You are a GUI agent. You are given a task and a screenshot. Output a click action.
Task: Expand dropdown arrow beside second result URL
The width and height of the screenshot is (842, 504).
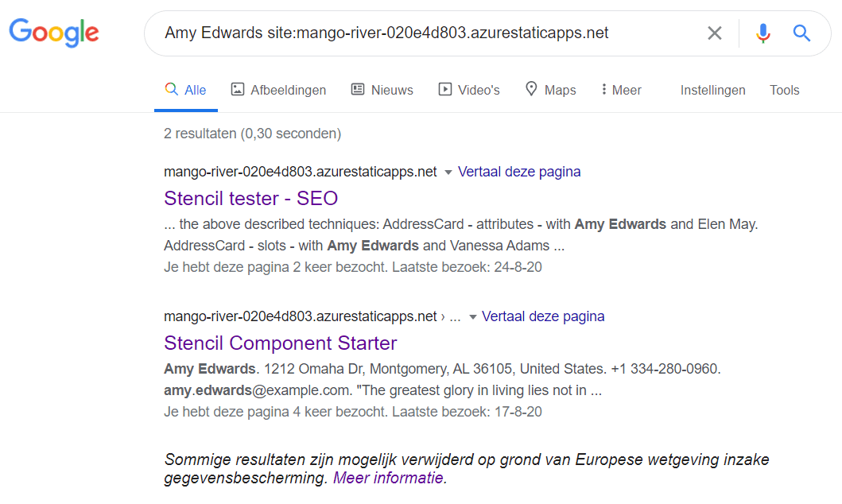click(x=472, y=317)
